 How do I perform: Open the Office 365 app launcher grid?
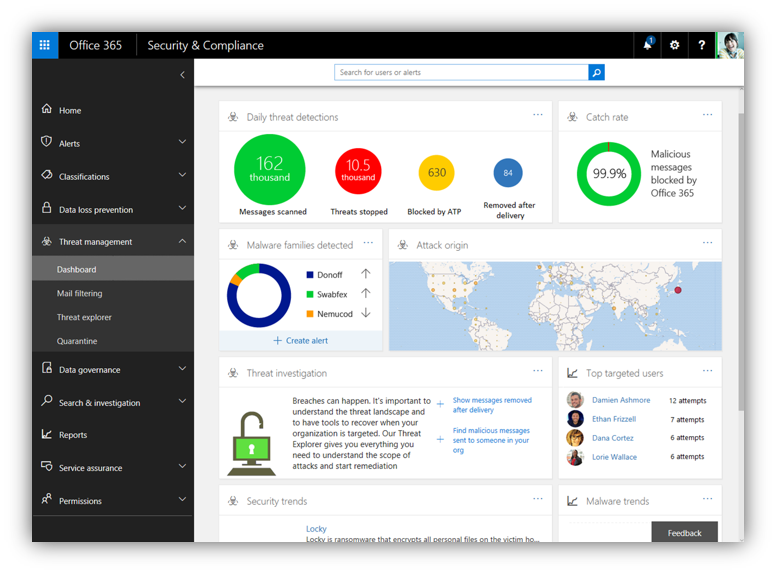pos(45,45)
